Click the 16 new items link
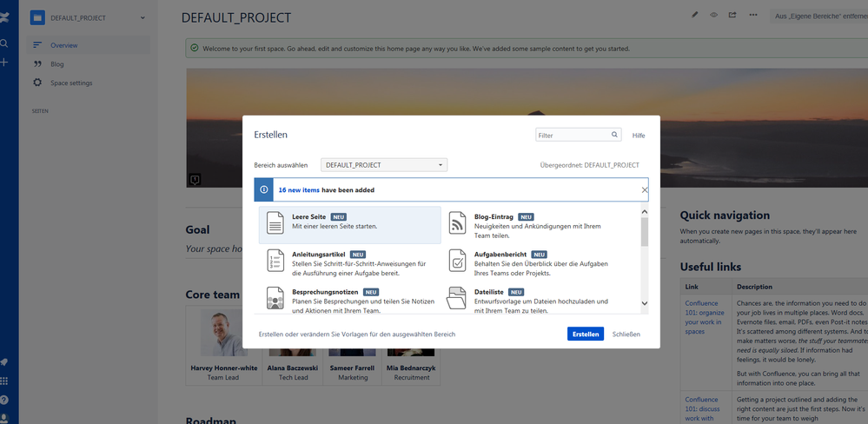Viewport: 868px width, 424px height. 299,190
